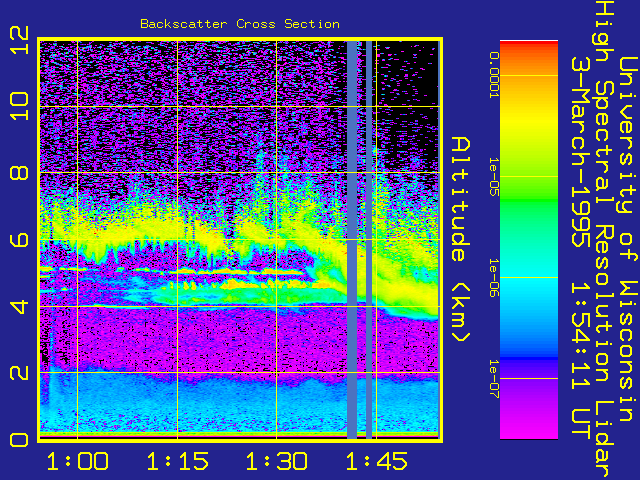Image resolution: width=640 pixels, height=480 pixels.
Task: Click the altitude axis label '12'
Action: 19,40
